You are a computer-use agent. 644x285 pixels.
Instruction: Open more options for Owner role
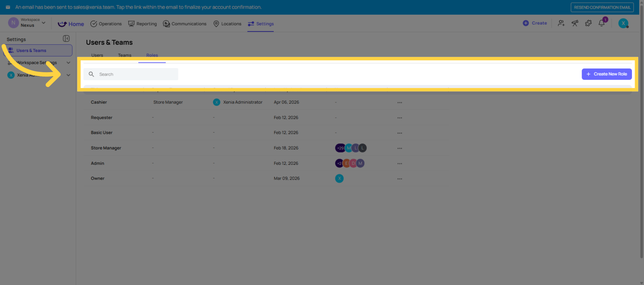(399, 179)
